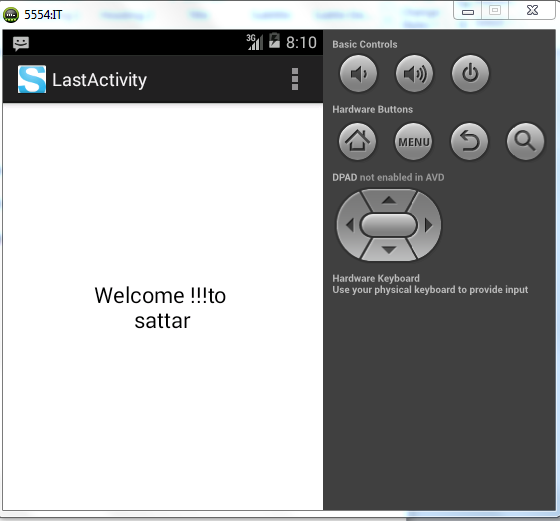Maximize the emulator window
Viewport: 560px width, 521px height.
(x=495, y=10)
